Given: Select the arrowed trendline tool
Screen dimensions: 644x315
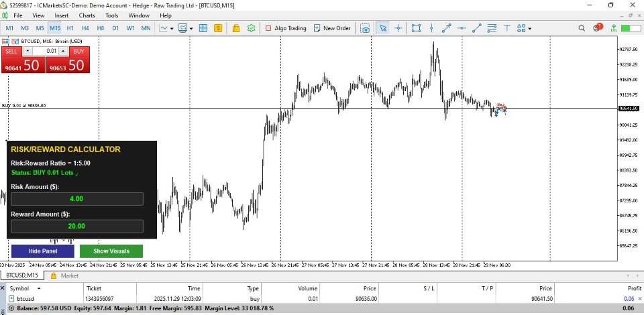Looking at the screenshot, I should point(447,28).
